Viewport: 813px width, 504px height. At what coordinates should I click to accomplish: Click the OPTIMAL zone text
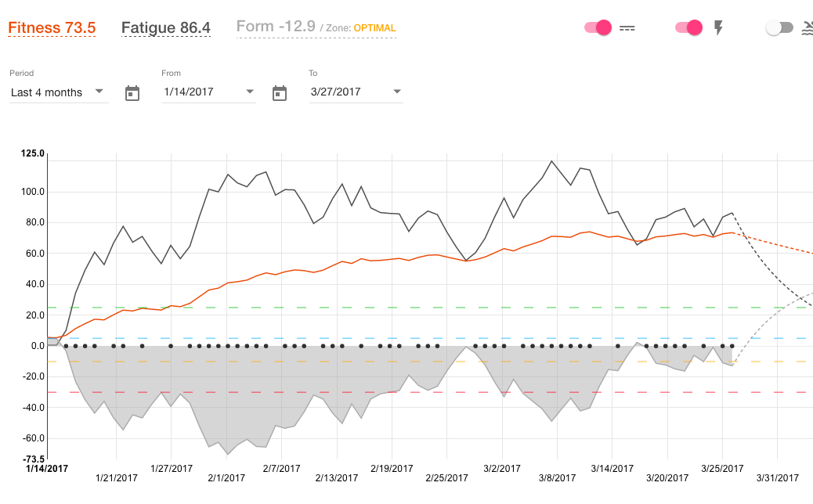point(374,28)
